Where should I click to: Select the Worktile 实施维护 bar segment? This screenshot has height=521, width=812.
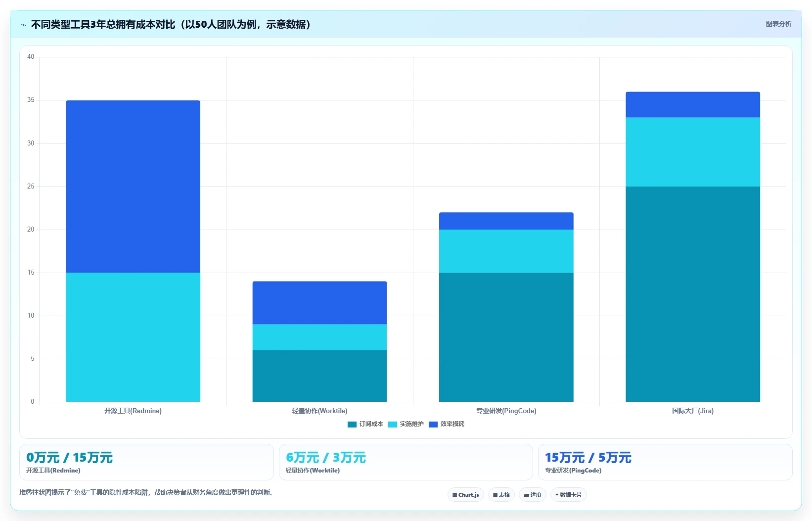319,337
